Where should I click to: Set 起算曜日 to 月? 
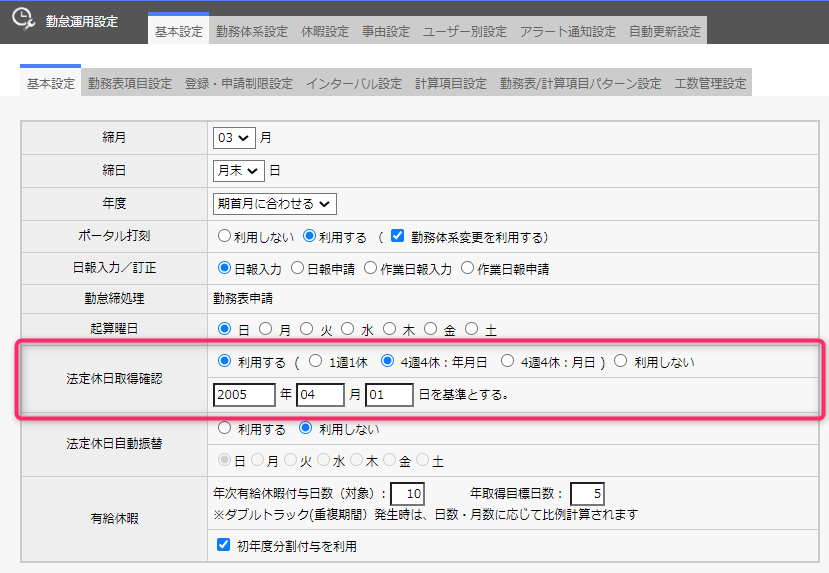point(265,328)
